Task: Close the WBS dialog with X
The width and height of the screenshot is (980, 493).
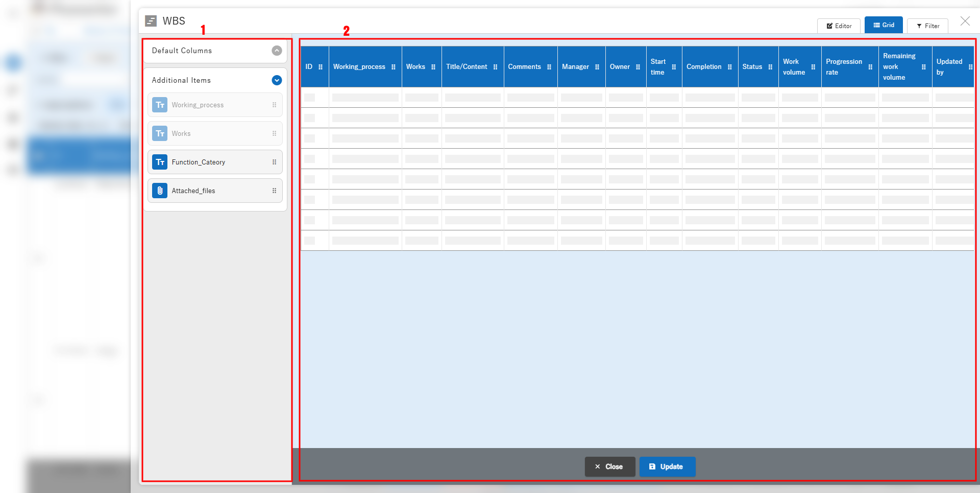Action: (x=965, y=21)
